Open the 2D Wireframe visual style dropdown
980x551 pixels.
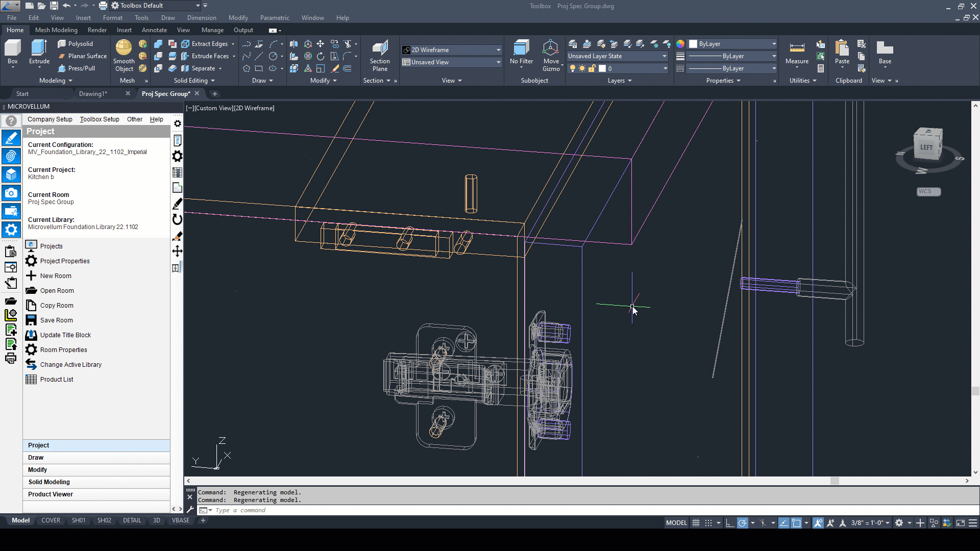point(498,50)
